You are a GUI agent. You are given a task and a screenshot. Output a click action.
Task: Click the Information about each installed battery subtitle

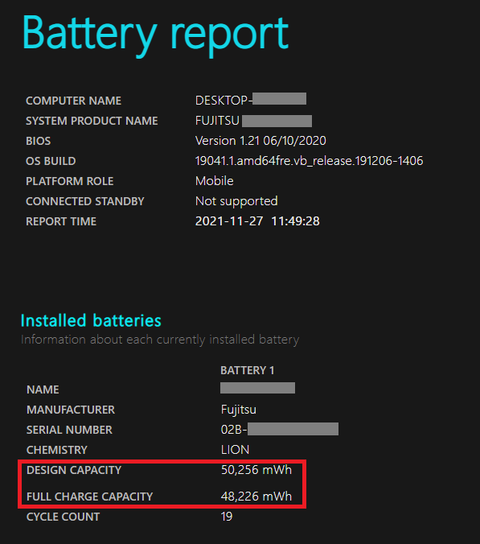(x=160, y=339)
